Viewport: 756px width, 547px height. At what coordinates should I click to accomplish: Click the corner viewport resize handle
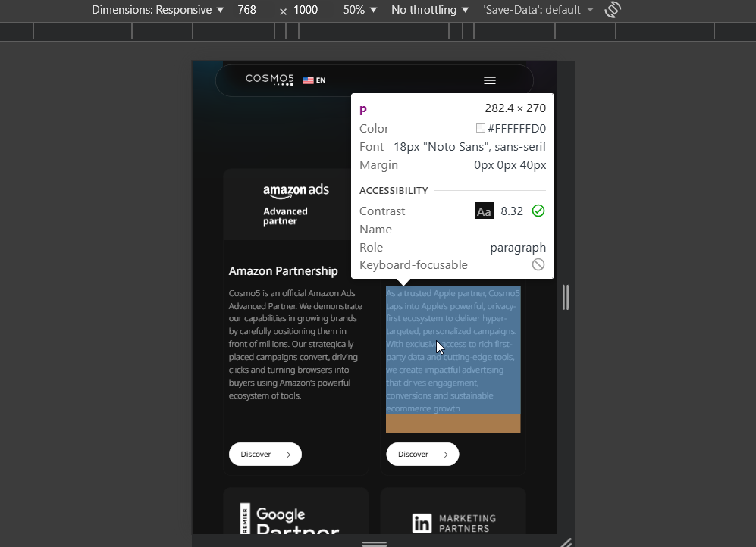(x=566, y=542)
